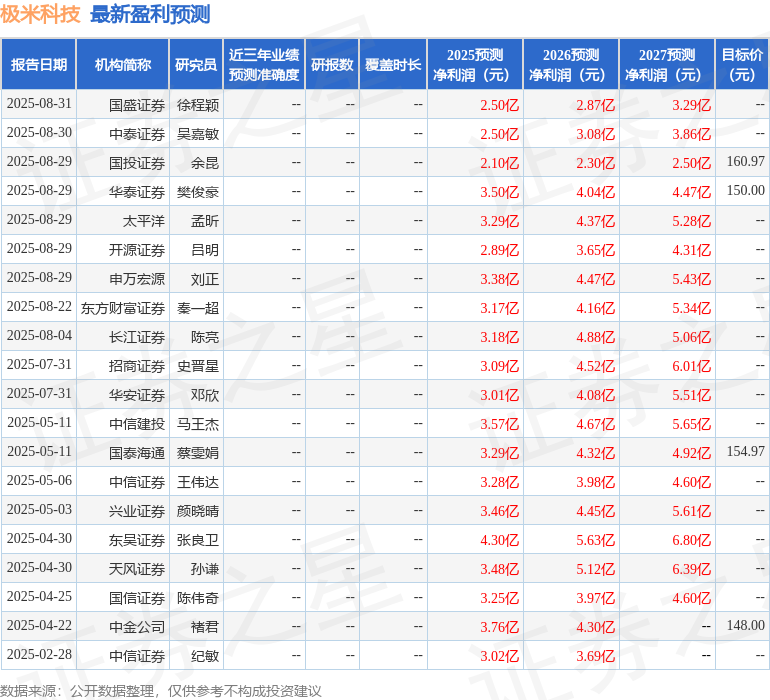
Task: Click researcher name 邓欣
Action: click(205, 395)
